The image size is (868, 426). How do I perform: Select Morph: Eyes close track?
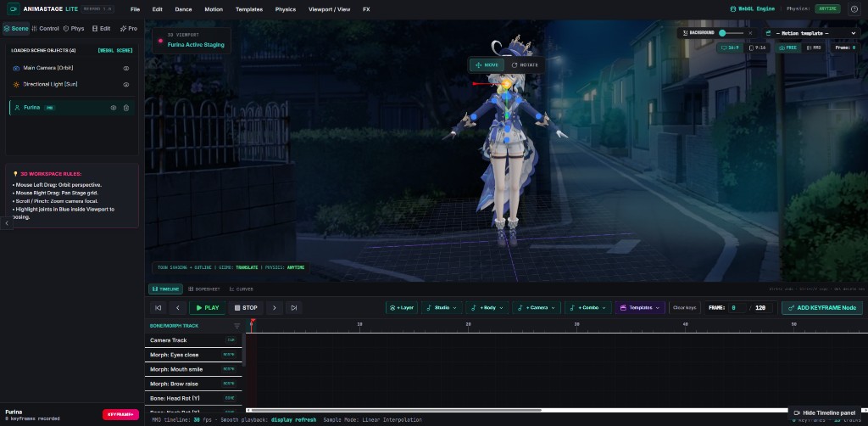[x=194, y=355]
